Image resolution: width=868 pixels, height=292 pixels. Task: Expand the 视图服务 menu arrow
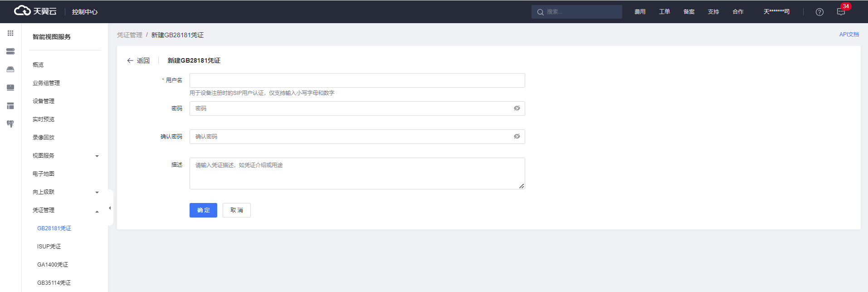coord(97,156)
